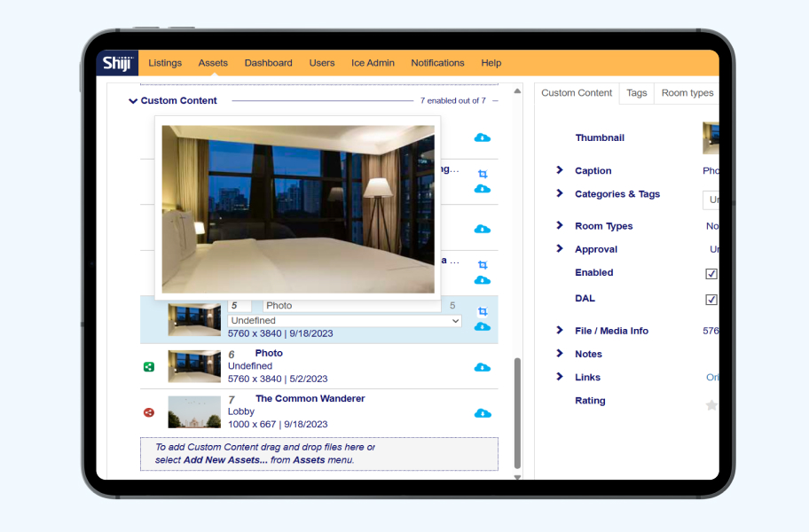Viewport: 809px width, 532px height.
Task: Download the row 6 Photo asset
Action: pyautogui.click(x=483, y=367)
